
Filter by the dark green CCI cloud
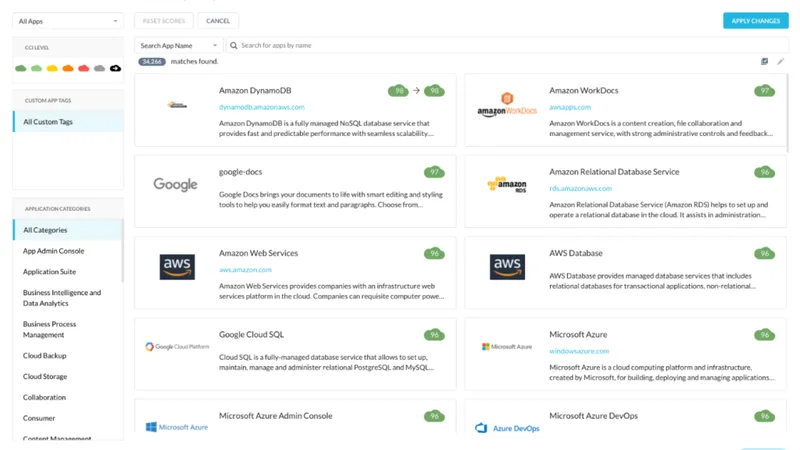point(20,68)
